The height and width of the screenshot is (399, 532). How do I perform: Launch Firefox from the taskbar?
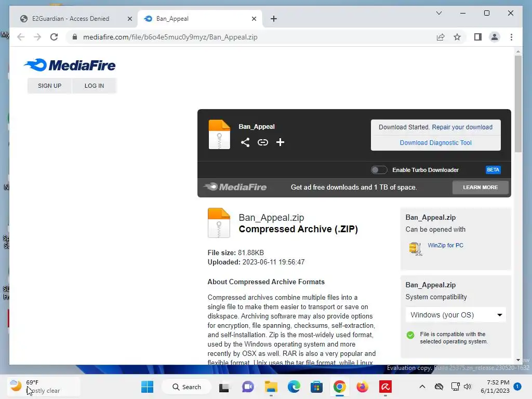pos(362,387)
